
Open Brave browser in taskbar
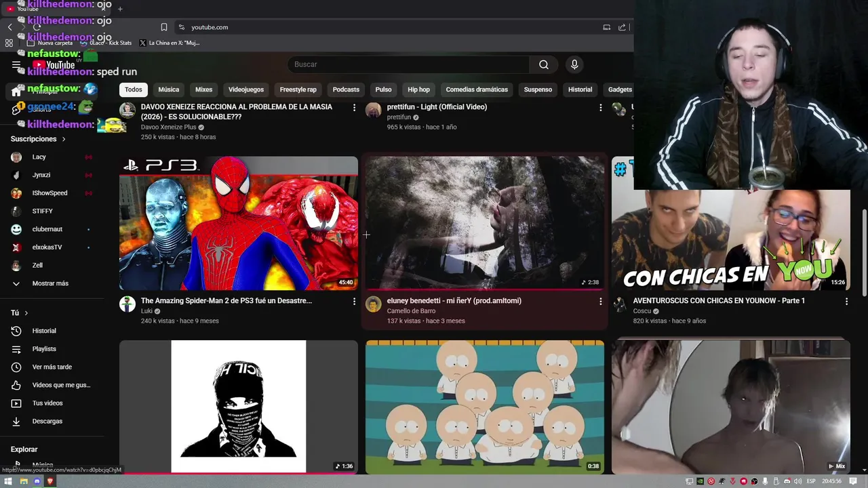(x=50, y=481)
